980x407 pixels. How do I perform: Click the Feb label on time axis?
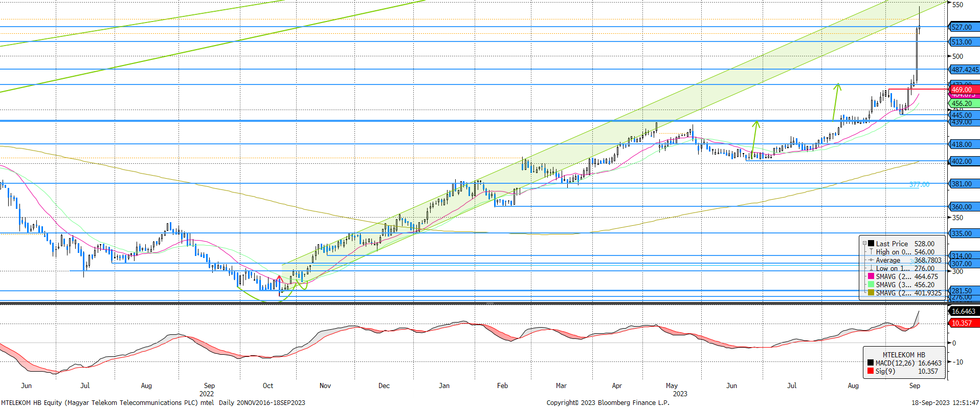(x=503, y=385)
